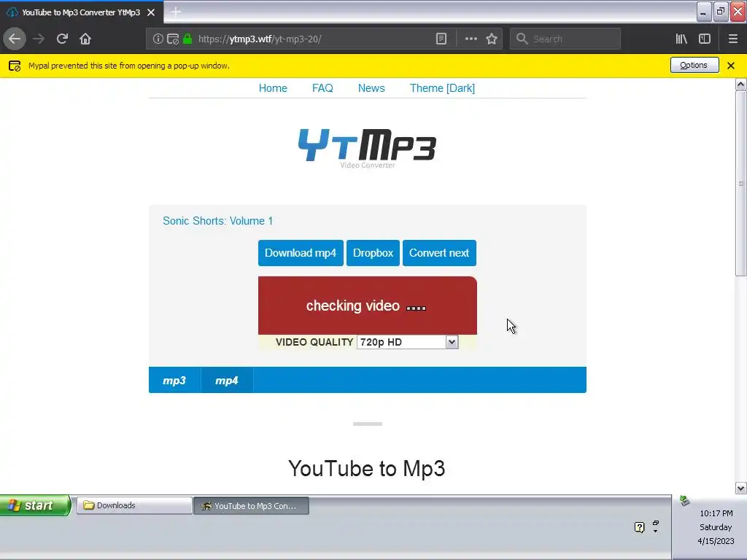Open page actions three-dot menu

(x=471, y=39)
